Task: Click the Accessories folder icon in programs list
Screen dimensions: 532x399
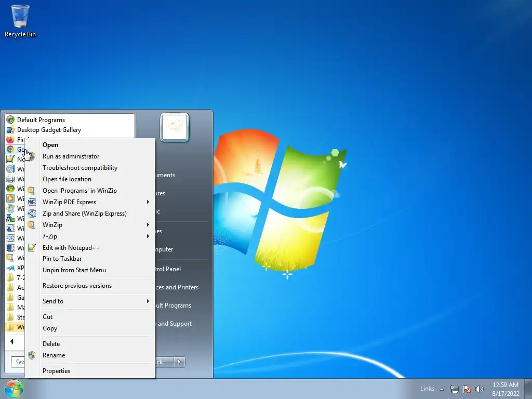Action: coord(10,287)
